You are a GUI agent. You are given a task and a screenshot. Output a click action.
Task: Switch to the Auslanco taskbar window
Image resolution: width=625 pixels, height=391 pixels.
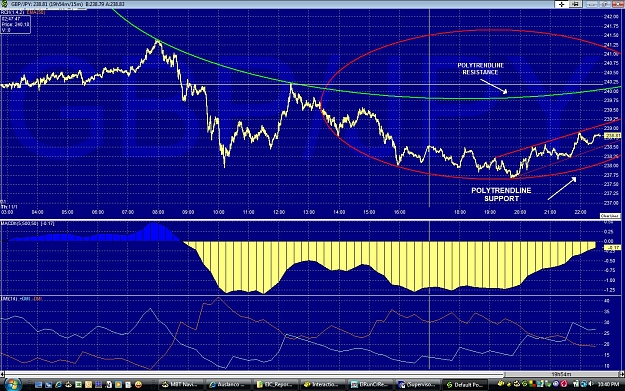click(229, 384)
